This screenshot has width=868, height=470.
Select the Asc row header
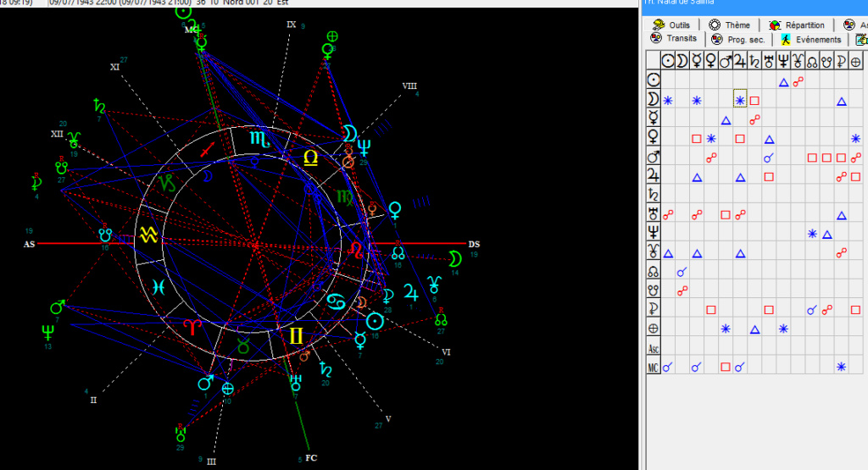pos(654,348)
